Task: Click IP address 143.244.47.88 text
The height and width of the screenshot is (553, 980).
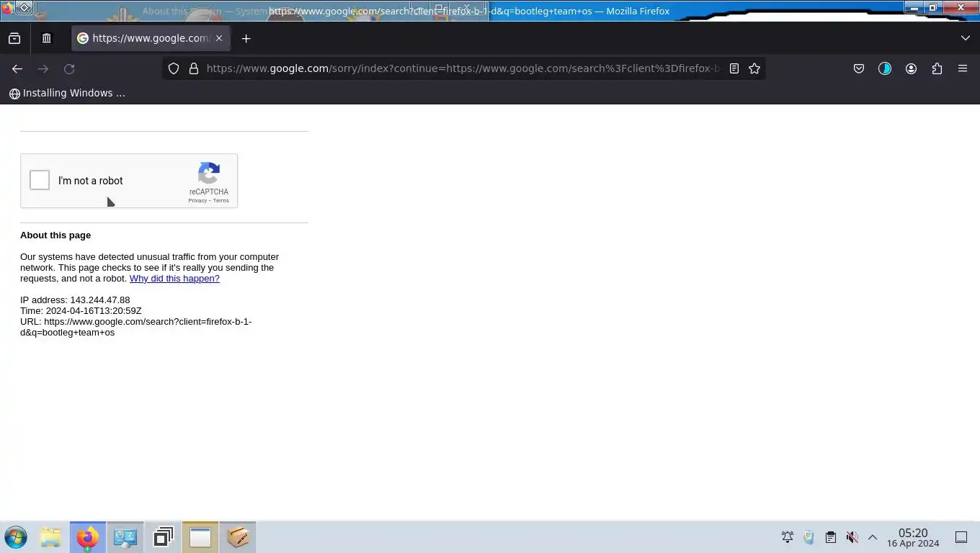Action: pyautogui.click(x=75, y=300)
